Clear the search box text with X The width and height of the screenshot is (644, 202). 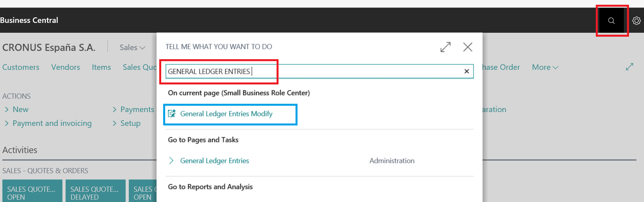[467, 71]
